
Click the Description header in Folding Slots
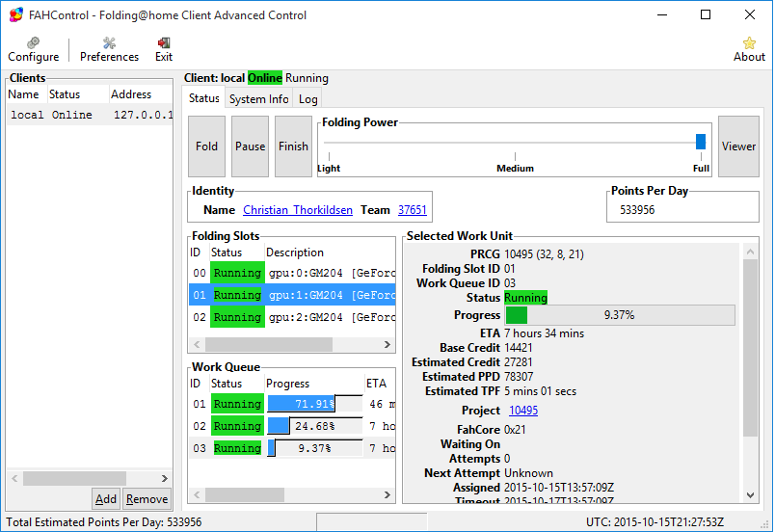330,253
